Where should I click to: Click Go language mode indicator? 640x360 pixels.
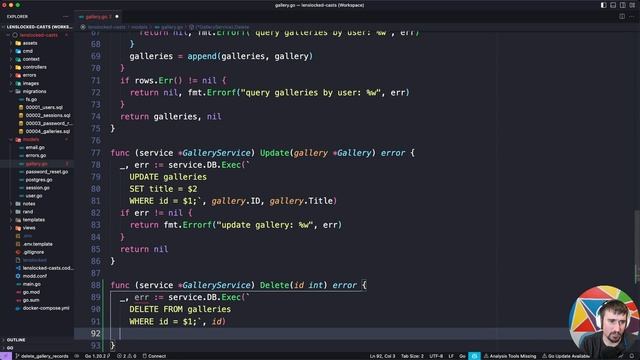[x=462, y=356]
